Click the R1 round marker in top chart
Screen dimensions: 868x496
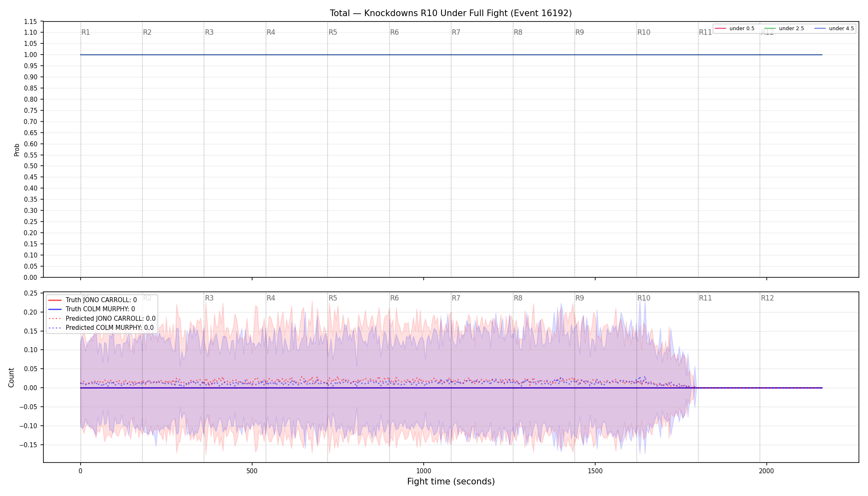pyautogui.click(x=86, y=32)
